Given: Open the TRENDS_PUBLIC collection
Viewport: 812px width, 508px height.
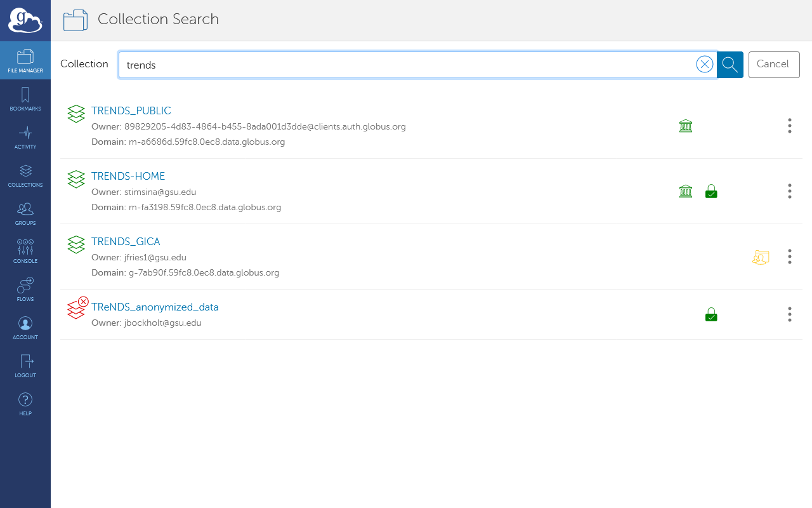Looking at the screenshot, I should pos(131,110).
